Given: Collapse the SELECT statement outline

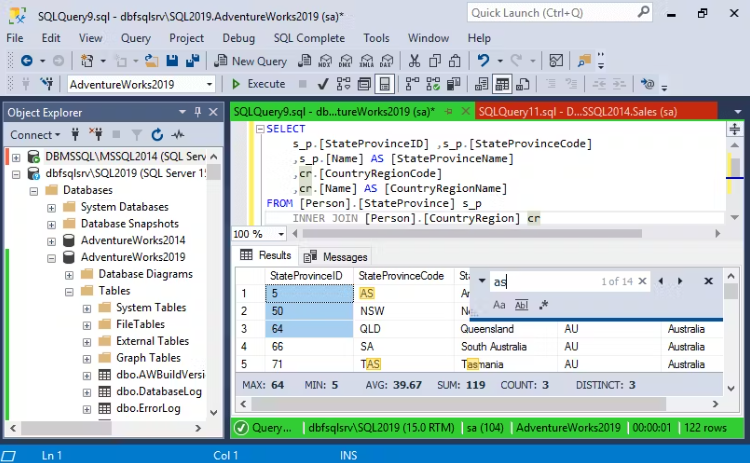Looking at the screenshot, I should point(260,129).
